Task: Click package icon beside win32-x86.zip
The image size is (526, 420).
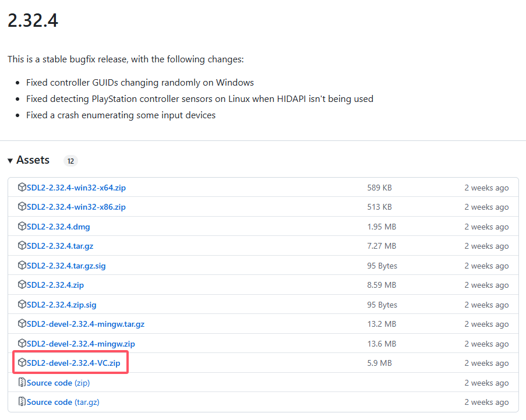Action: 22,207
